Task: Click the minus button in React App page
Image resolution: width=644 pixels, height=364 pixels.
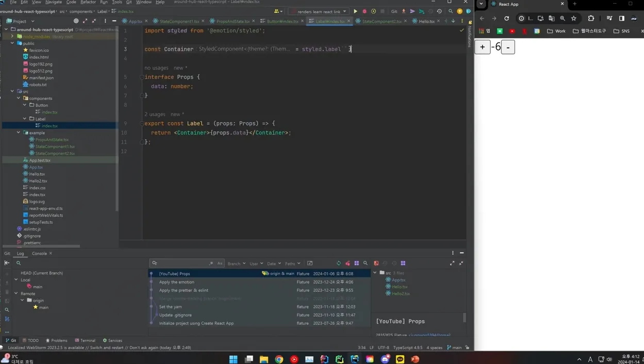Action: (508, 47)
